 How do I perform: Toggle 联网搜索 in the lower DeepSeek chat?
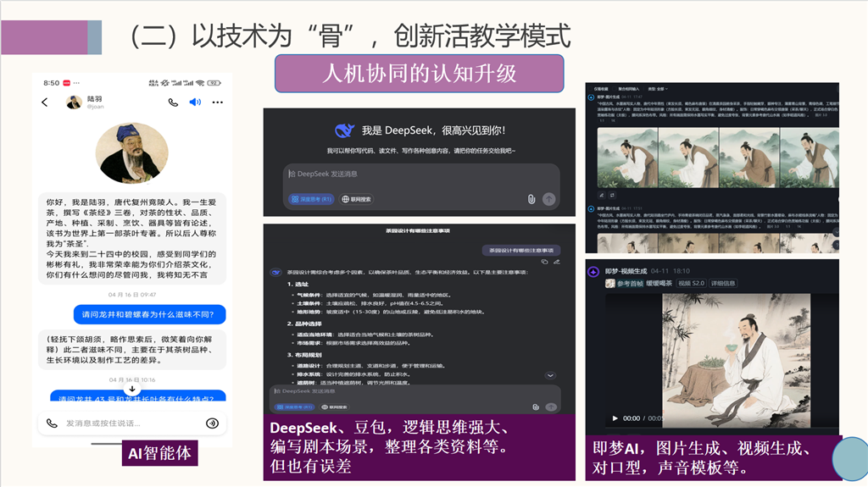point(334,407)
